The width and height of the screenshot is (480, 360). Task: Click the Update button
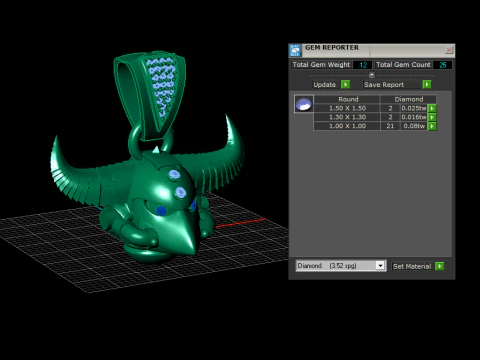coord(326,85)
